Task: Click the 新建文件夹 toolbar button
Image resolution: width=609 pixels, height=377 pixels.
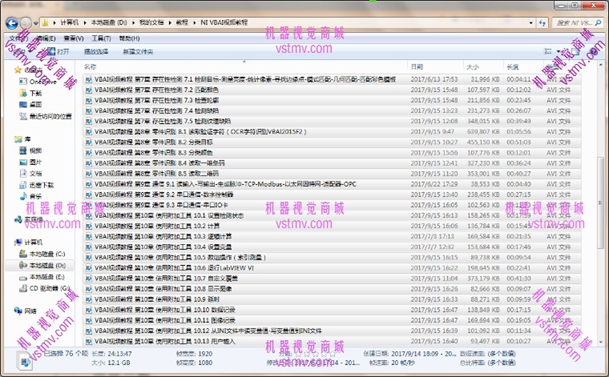Action: (138, 51)
